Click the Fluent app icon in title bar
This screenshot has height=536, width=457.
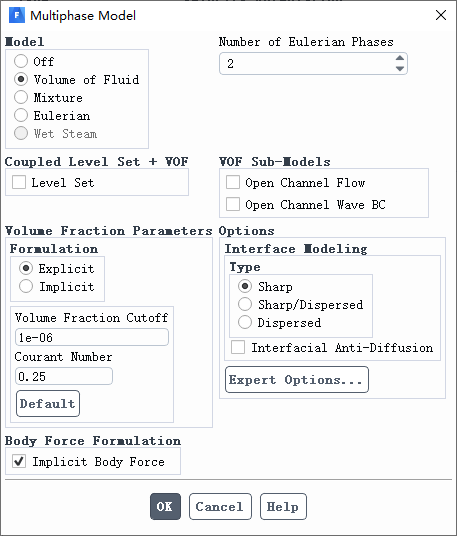[x=17, y=15]
